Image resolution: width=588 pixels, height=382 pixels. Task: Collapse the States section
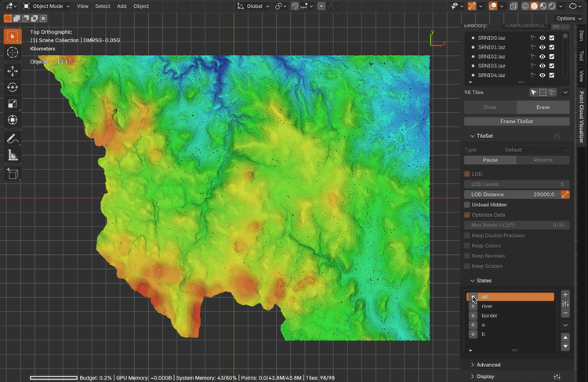pyautogui.click(x=484, y=280)
